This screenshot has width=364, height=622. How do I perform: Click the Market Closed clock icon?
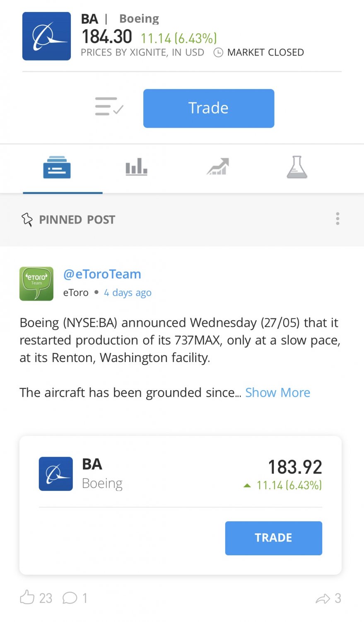pyautogui.click(x=218, y=53)
